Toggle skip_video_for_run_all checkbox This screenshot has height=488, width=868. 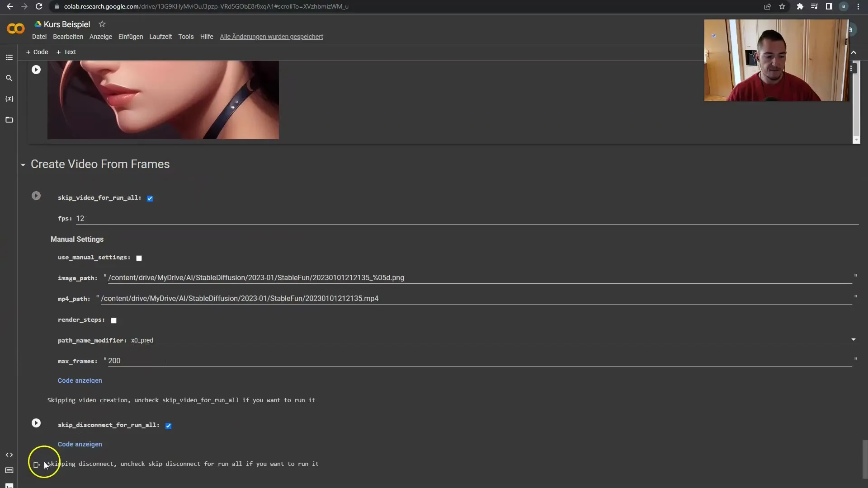tap(150, 198)
